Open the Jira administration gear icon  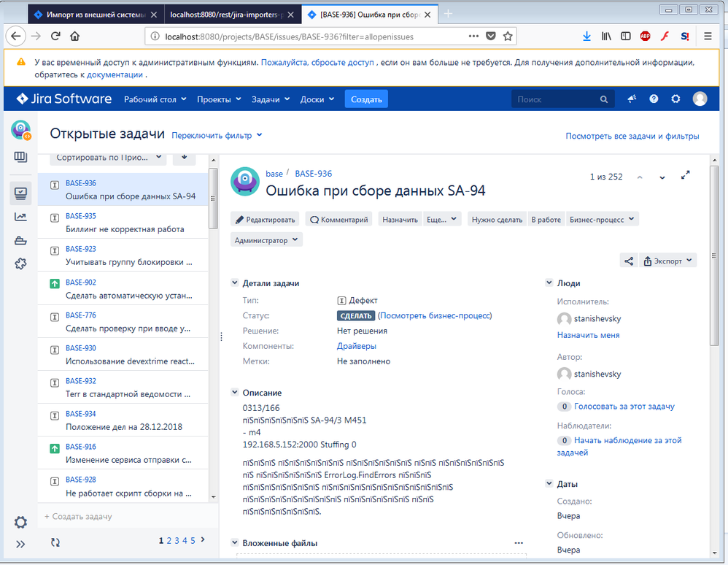tap(675, 99)
